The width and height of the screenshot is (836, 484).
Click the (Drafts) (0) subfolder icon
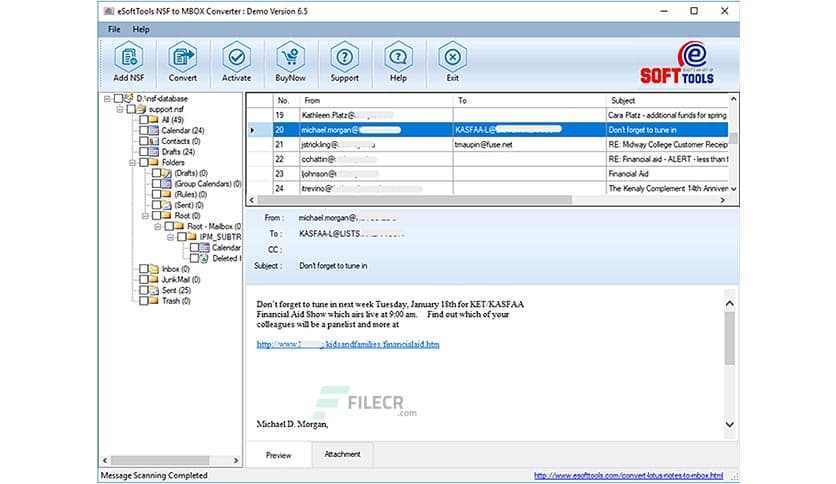point(167,173)
